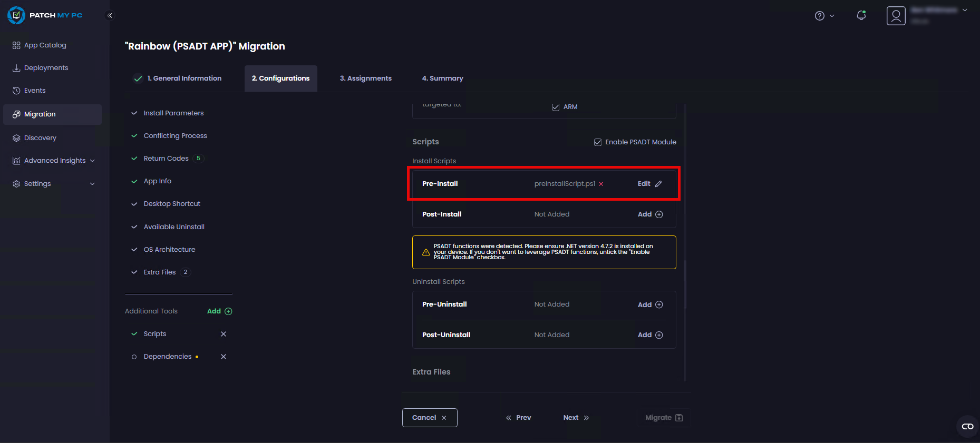Uncheck the ARM architecture checkbox
The image size is (980, 443).
pos(555,107)
